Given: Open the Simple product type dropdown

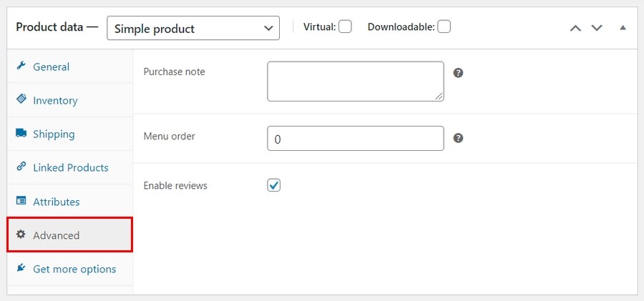Looking at the screenshot, I should click(193, 29).
